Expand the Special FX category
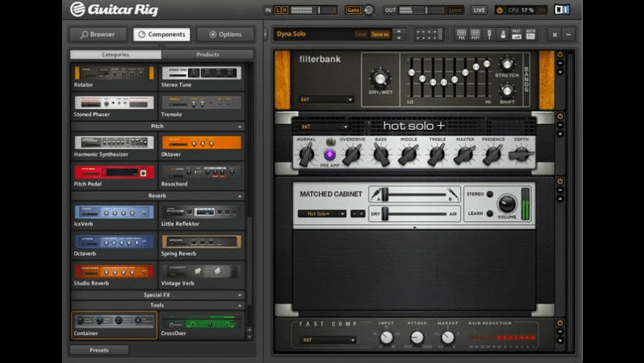 [158, 295]
